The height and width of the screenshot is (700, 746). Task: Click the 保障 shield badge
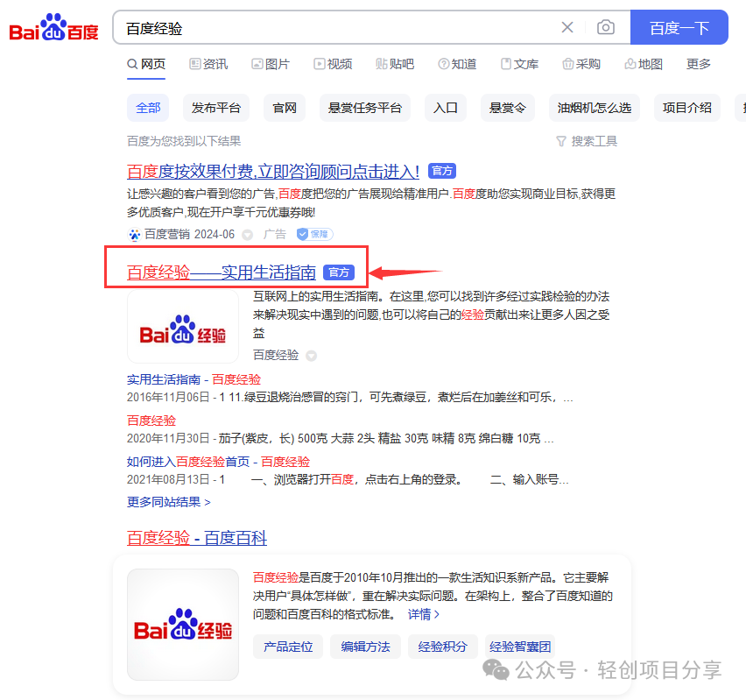(x=314, y=234)
